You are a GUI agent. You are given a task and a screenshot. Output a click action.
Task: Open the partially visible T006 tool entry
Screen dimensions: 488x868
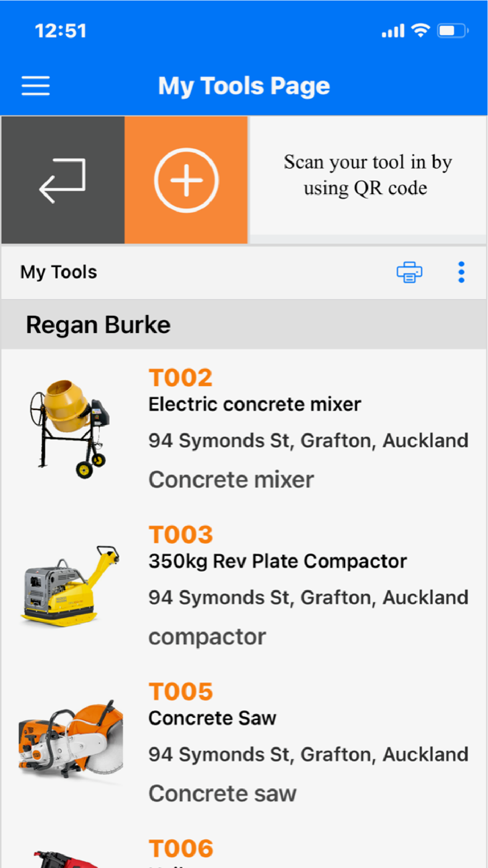244,850
